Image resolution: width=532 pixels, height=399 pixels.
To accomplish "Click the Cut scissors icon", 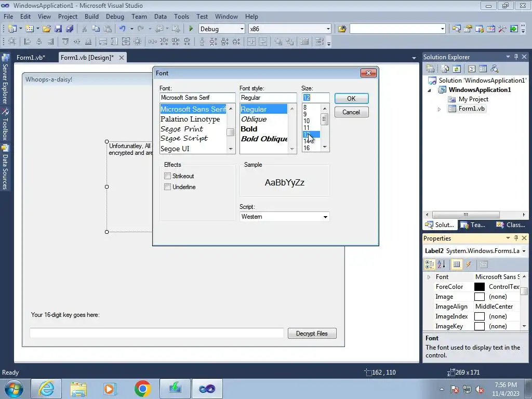I will pos(85,29).
